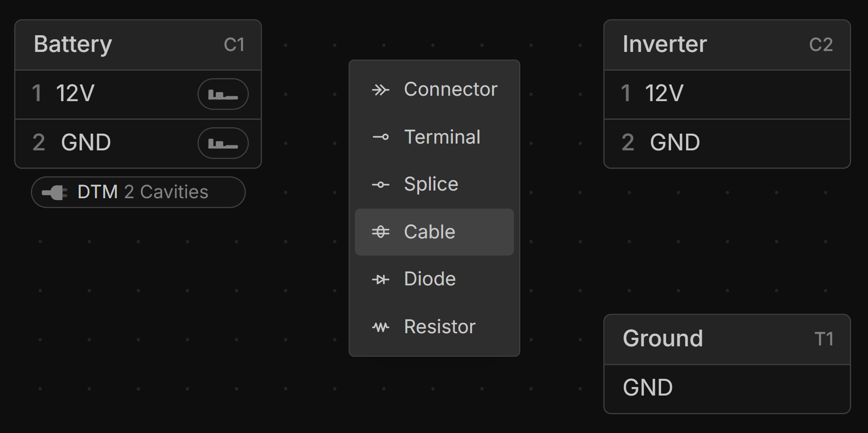Select Inverter pin 2 GND row
This screenshot has height=433, width=868.
[727, 143]
